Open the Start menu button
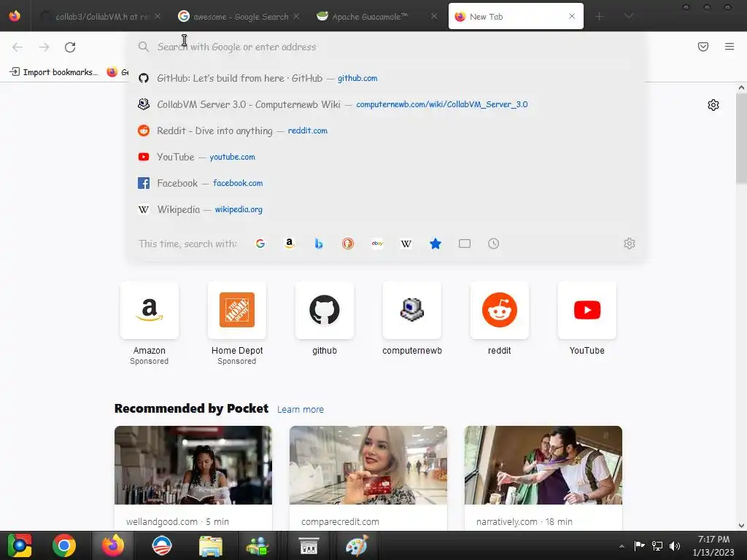The image size is (747, 560). click(x=20, y=545)
